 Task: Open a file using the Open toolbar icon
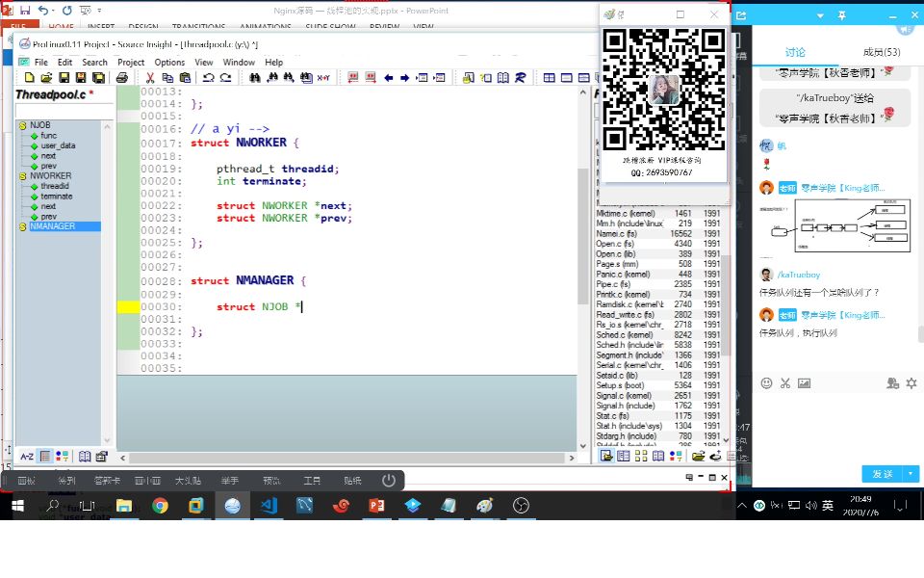[46, 76]
